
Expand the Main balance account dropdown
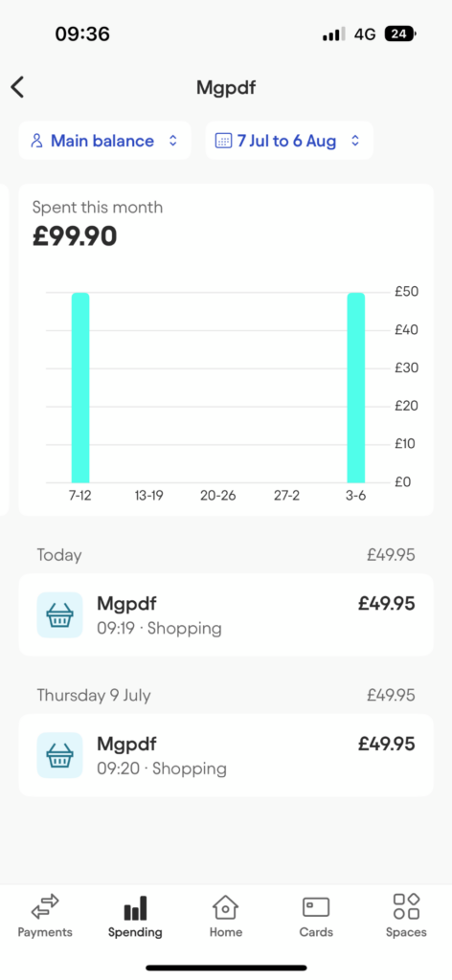click(104, 141)
